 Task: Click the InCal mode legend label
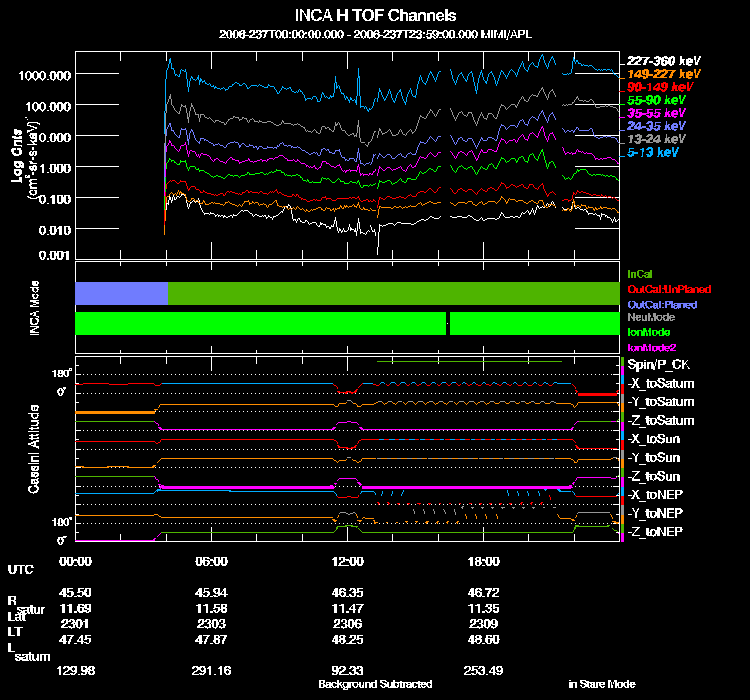[640, 274]
